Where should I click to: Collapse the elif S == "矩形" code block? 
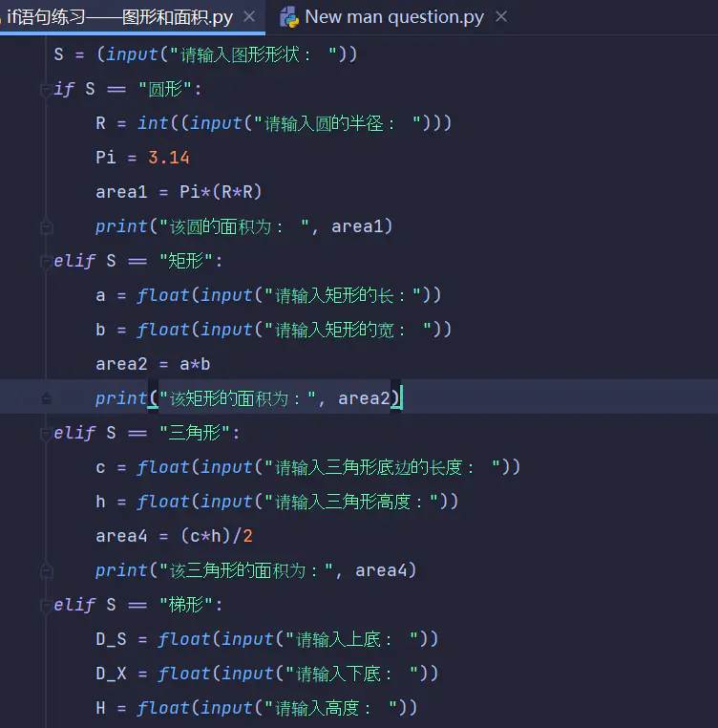coord(46,261)
